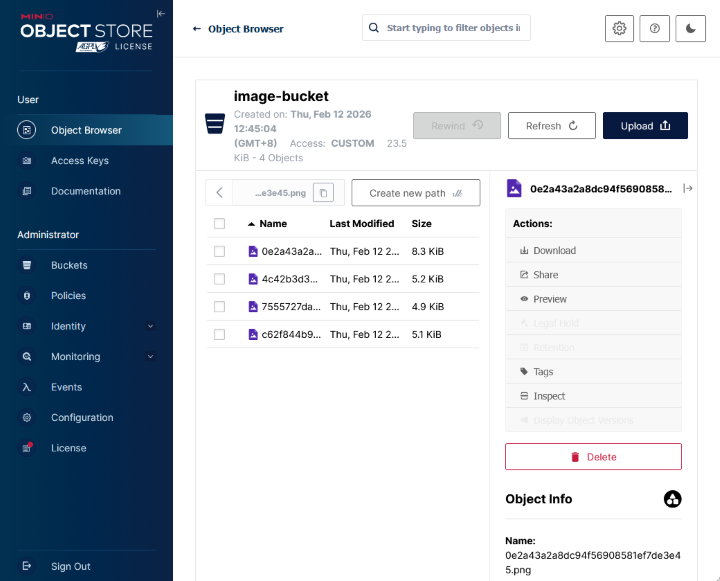The width and height of the screenshot is (720, 581).
Task: Open the settings gear icon
Action: coord(619,29)
